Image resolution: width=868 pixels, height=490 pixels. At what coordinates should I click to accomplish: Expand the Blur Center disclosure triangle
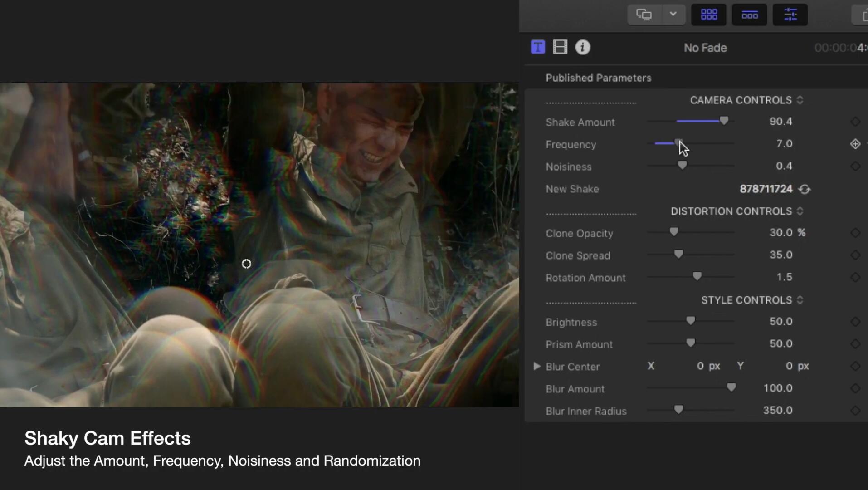536,367
